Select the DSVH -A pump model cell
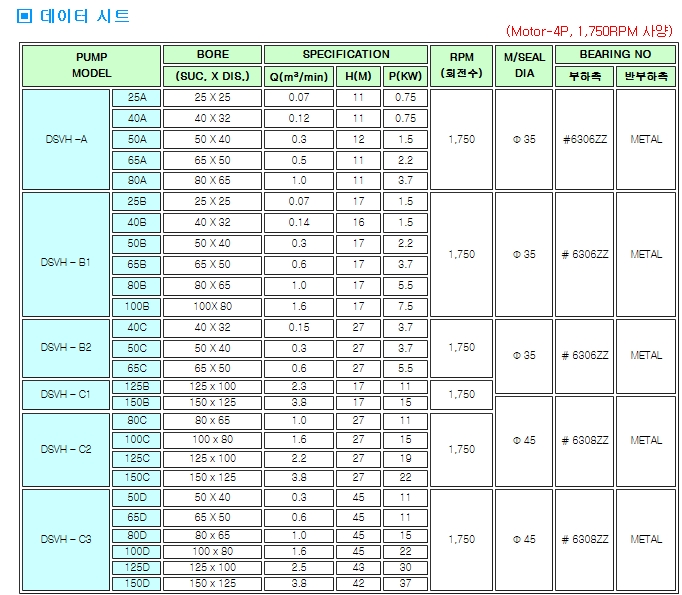Viewport: 682px width, 595px height. click(x=65, y=139)
